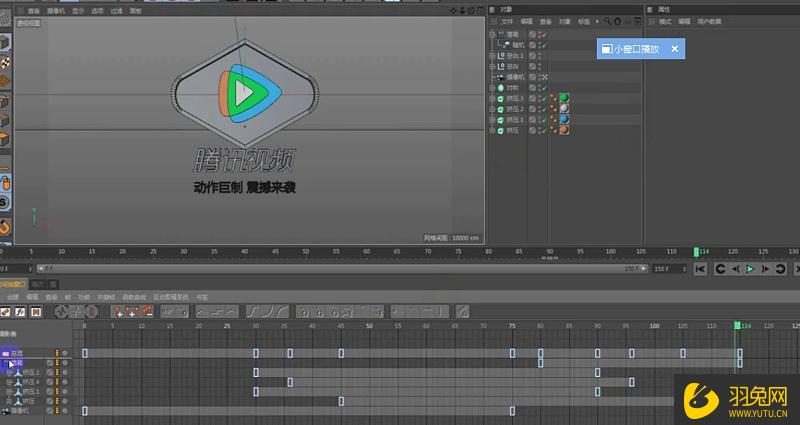The image size is (800, 425).
Task: Expand 挤压.1 track in timeline list
Action: 9,392
